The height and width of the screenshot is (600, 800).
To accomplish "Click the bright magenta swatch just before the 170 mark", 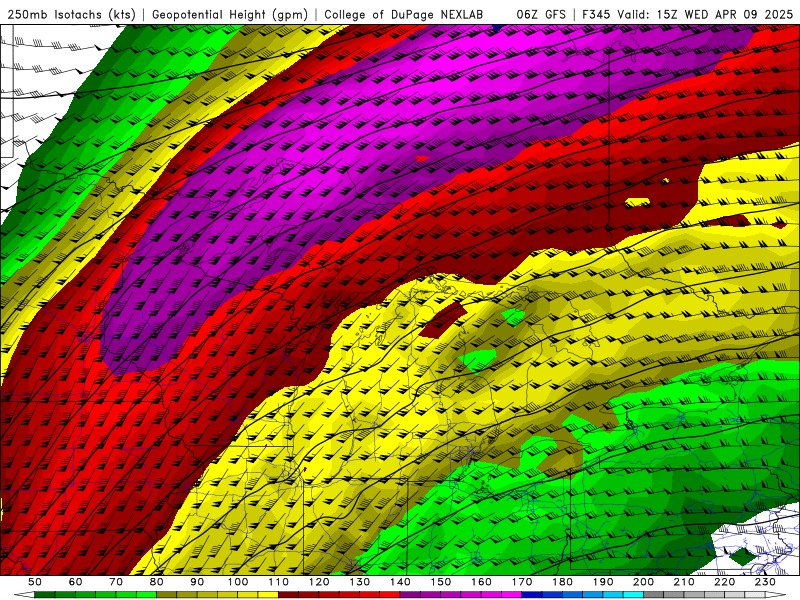I will pos(511,595).
